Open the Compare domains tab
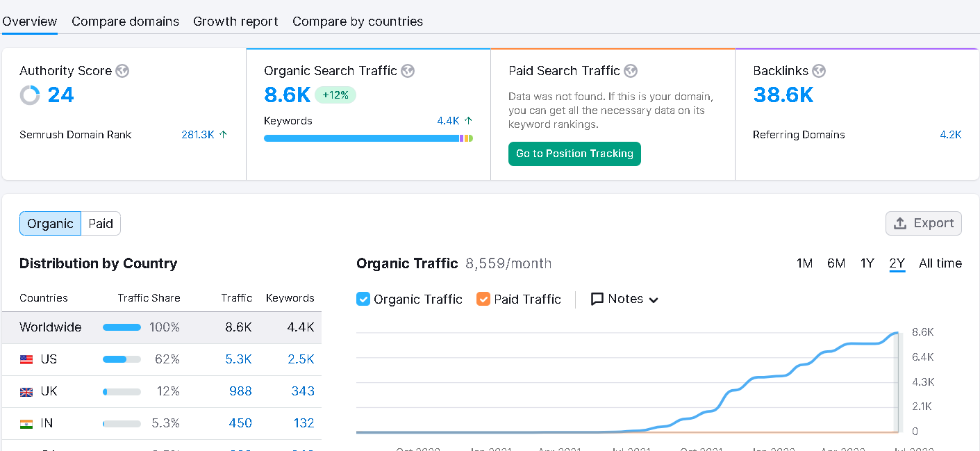This screenshot has width=980, height=451. tap(126, 22)
